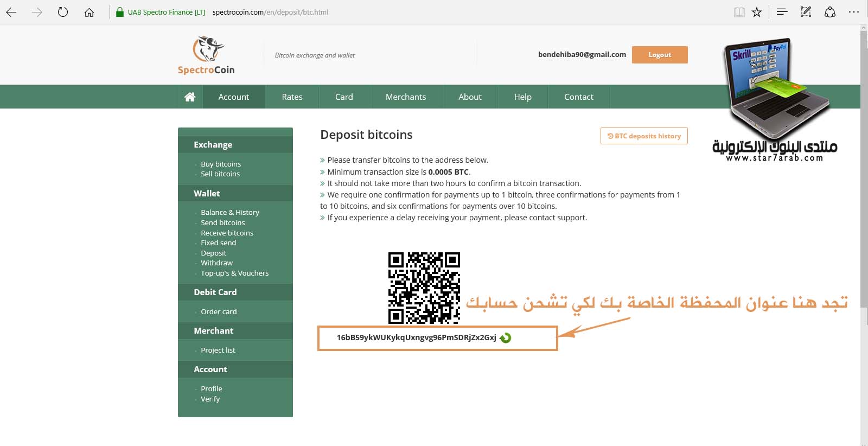
Task: Add page to favorites star icon
Action: tap(757, 12)
